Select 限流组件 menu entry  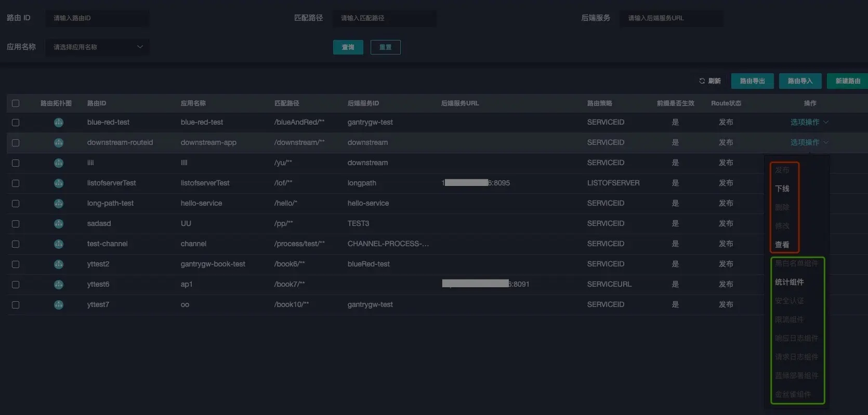790,319
